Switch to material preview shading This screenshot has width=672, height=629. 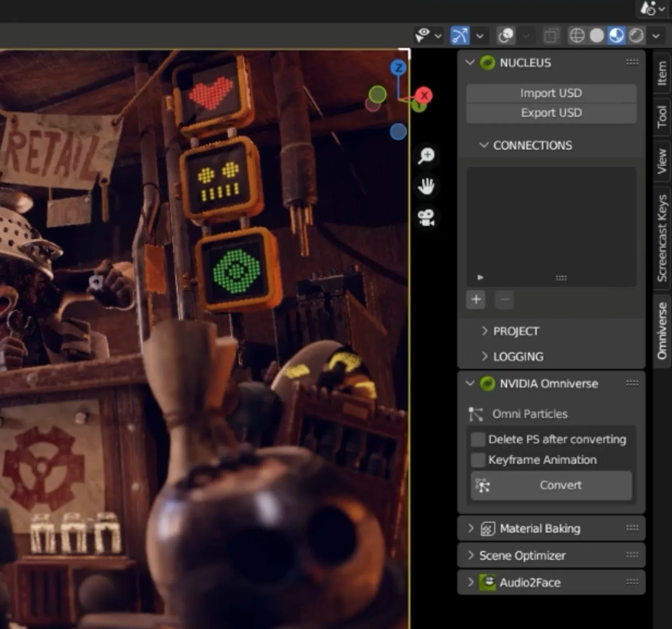617,36
